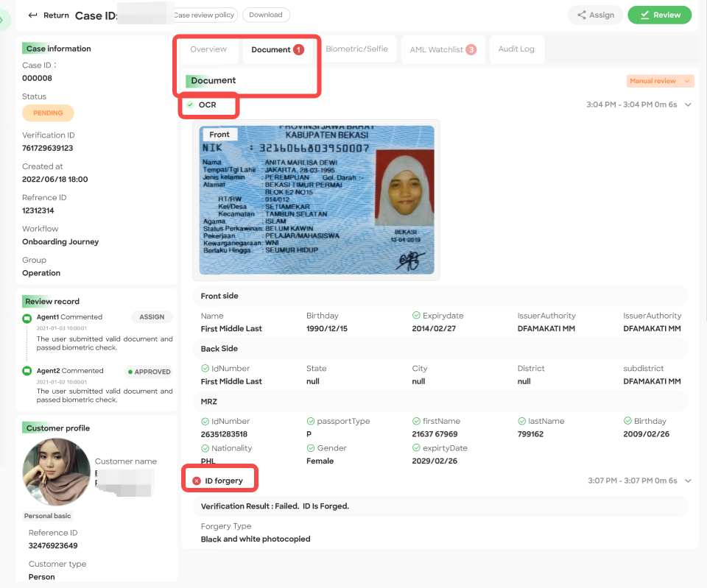Click Created at value 2022/06/18 18:00

point(55,180)
